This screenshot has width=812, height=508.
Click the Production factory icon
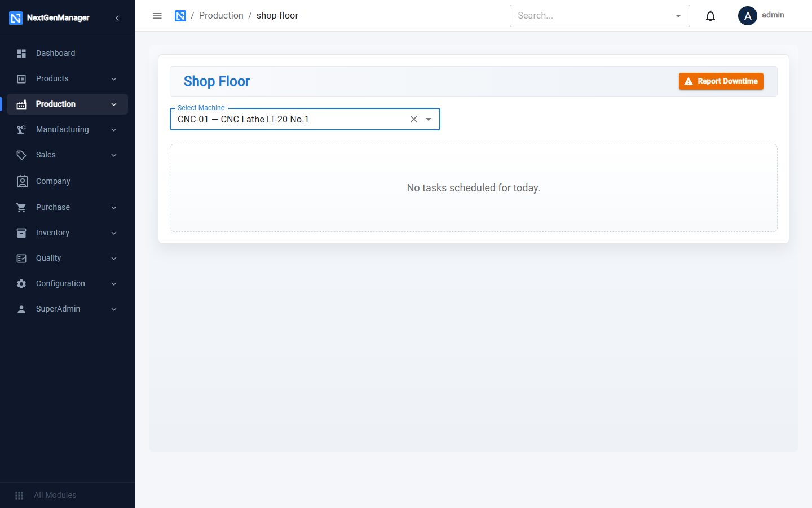coord(21,104)
